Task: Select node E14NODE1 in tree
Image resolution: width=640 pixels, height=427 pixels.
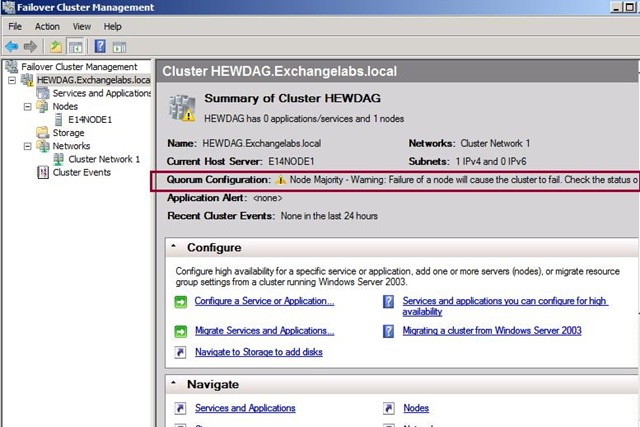Action: [x=90, y=120]
